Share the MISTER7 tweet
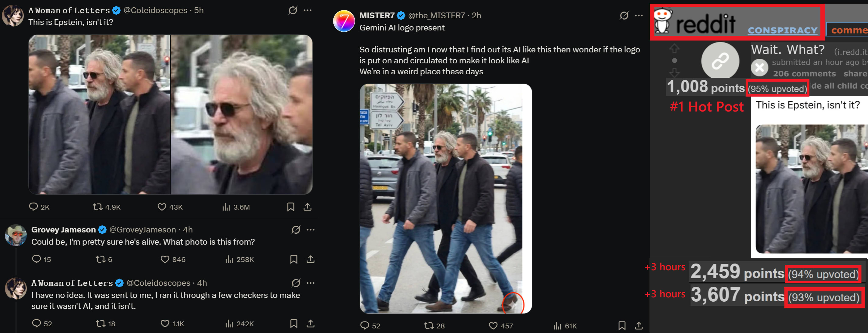868x333 pixels. pos(638,325)
